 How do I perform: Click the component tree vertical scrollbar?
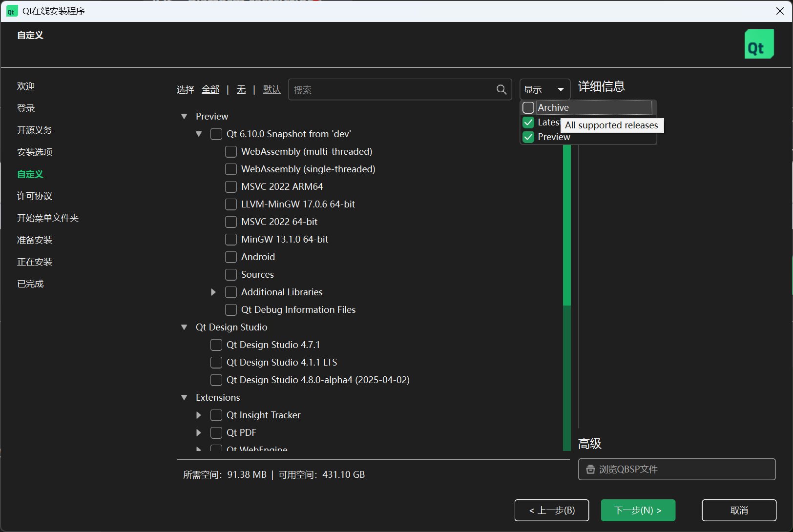click(x=567, y=298)
